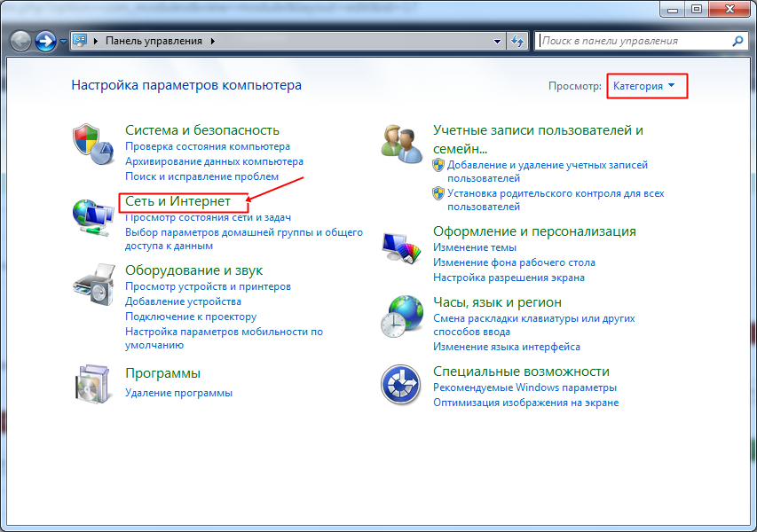757x532 pixels.
Task: Click the refresh button beside address bar
Action: [517, 41]
